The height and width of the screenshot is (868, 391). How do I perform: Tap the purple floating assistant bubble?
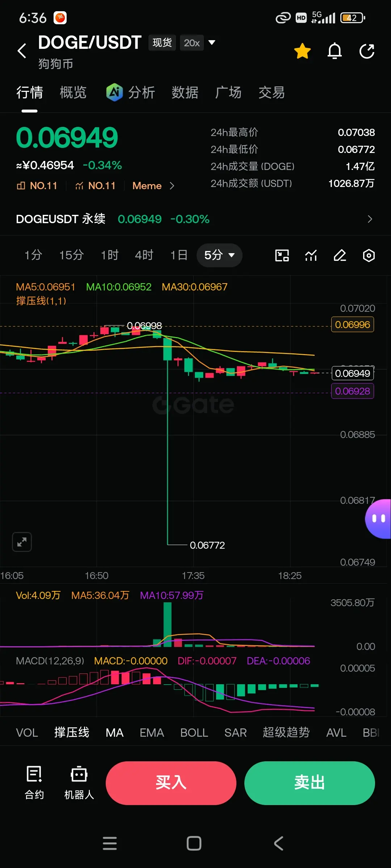(378, 519)
